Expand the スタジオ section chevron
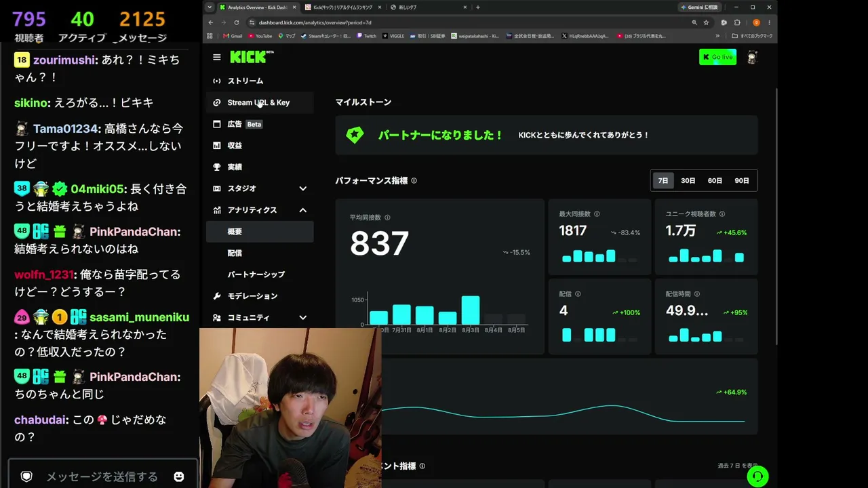 tap(303, 188)
